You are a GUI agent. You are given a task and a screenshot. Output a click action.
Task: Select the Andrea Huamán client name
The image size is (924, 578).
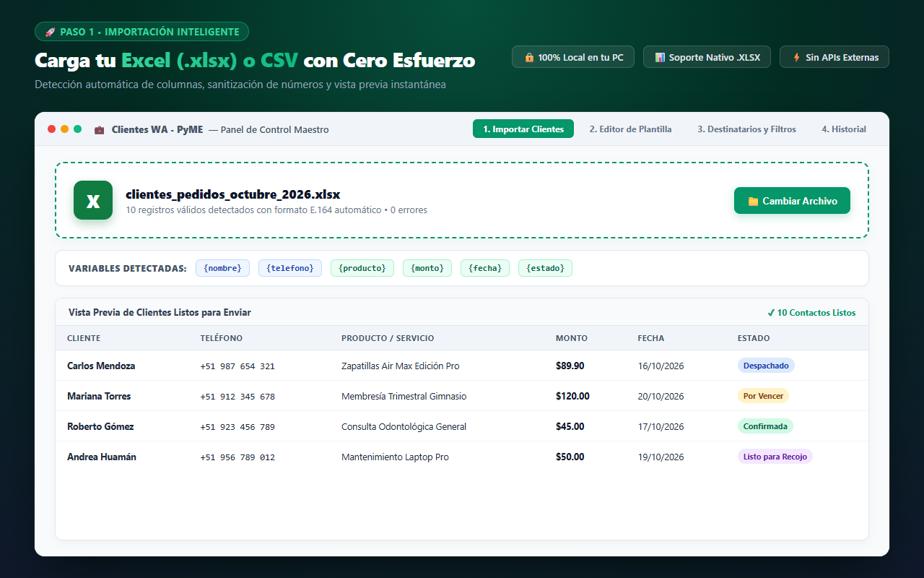click(102, 457)
